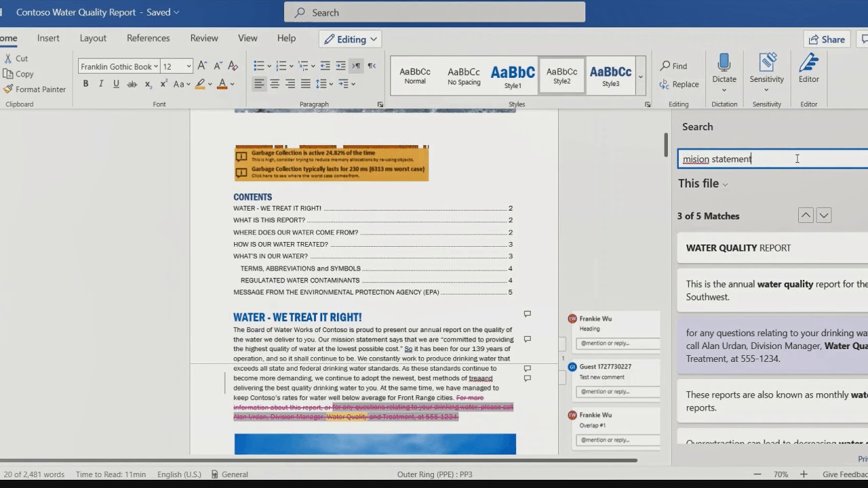Open the font size dropdown

click(188, 66)
